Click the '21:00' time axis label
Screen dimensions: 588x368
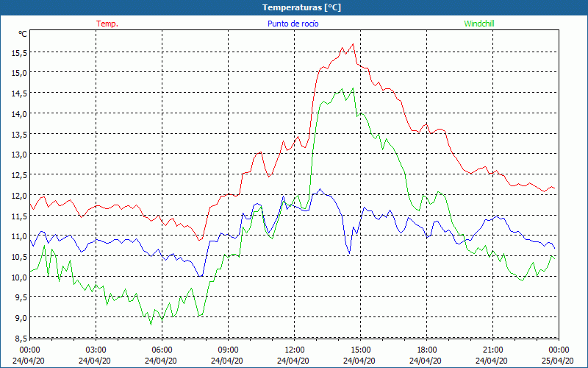[x=492, y=350]
